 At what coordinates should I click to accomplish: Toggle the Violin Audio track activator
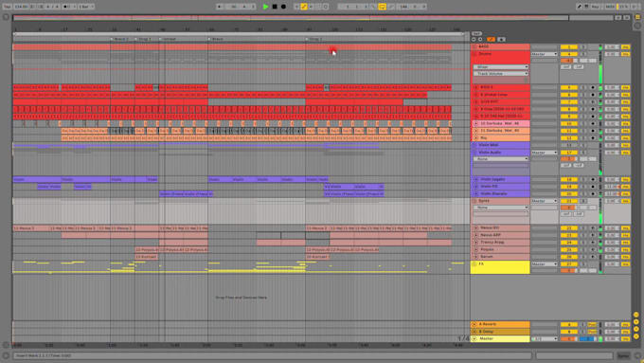tap(569, 153)
